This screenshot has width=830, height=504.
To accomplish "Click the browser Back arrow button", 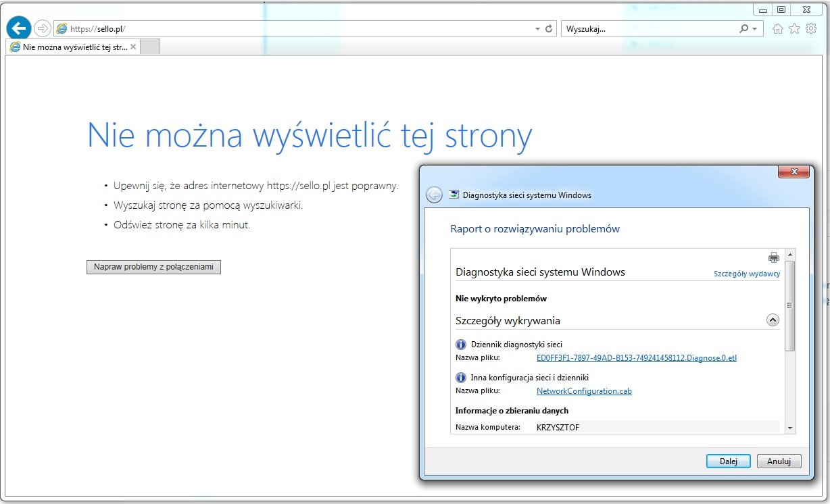I will [19, 28].
